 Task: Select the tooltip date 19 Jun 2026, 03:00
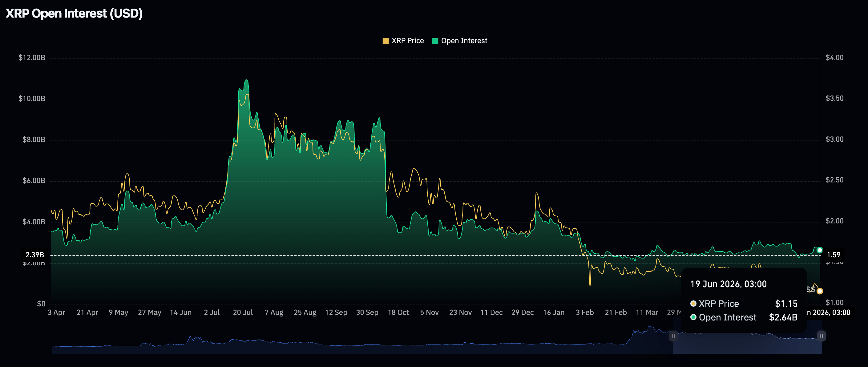[x=729, y=284]
